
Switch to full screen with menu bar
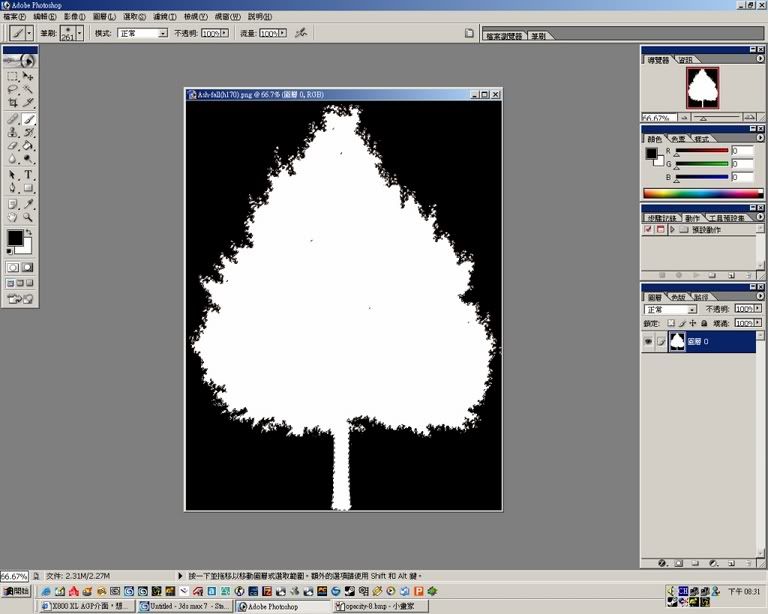coord(20,283)
